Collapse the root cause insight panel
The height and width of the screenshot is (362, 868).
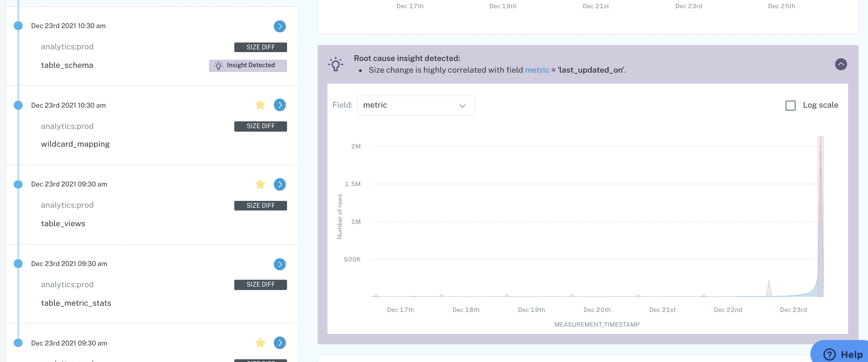(841, 64)
